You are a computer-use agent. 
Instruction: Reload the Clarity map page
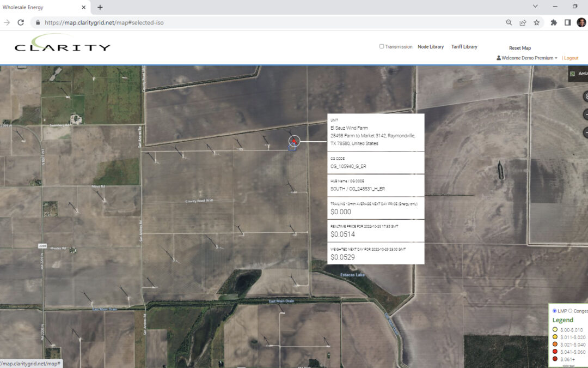21,22
